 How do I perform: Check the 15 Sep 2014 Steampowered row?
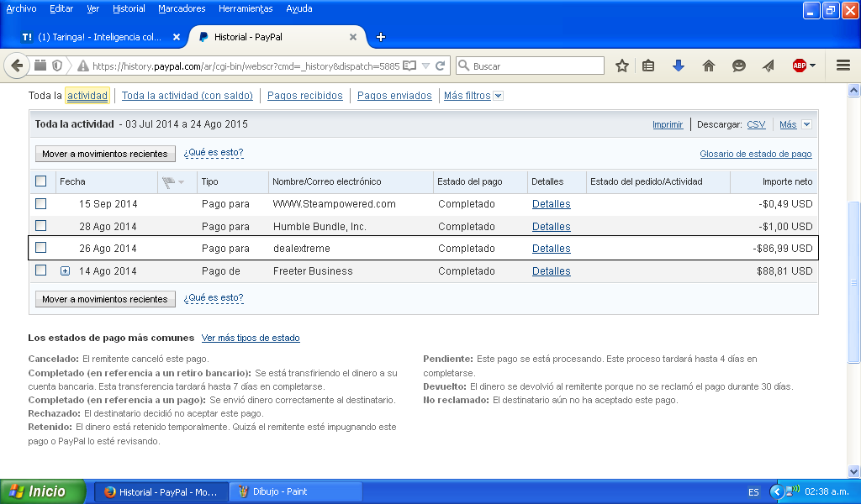coord(40,203)
